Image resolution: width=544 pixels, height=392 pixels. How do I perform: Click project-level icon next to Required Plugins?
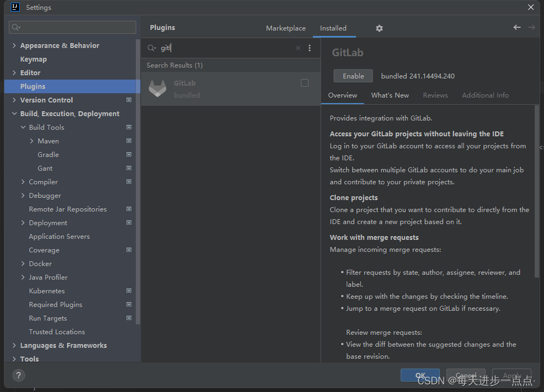click(129, 304)
